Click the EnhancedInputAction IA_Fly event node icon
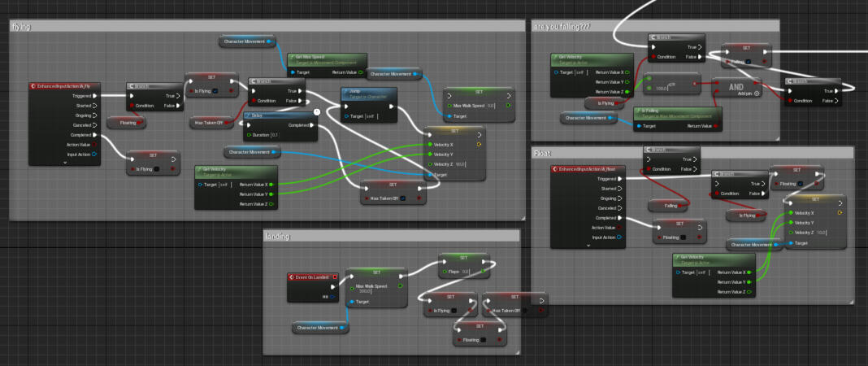 pyautogui.click(x=32, y=85)
